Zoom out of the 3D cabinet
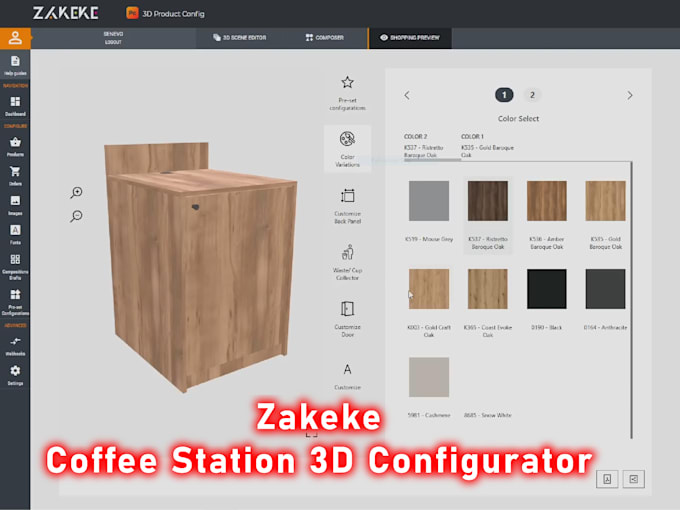The image size is (680, 510). click(x=76, y=216)
